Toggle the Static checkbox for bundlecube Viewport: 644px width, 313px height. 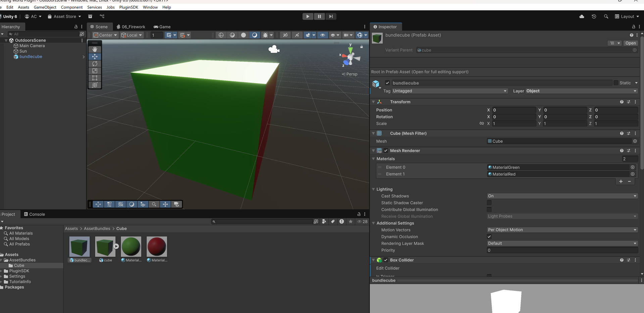[x=615, y=83]
